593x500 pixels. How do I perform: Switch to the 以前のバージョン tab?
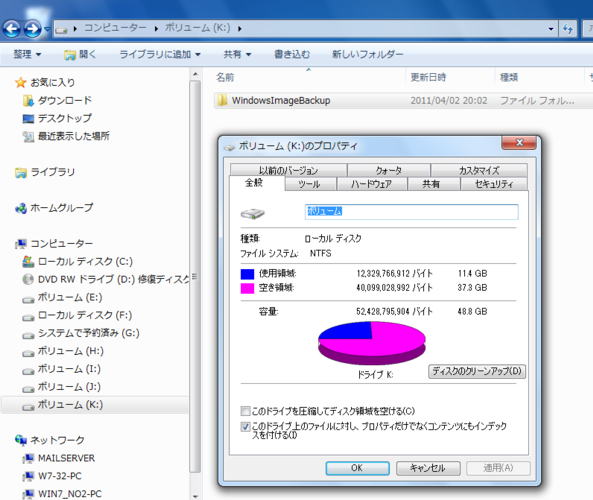pyautogui.click(x=288, y=170)
